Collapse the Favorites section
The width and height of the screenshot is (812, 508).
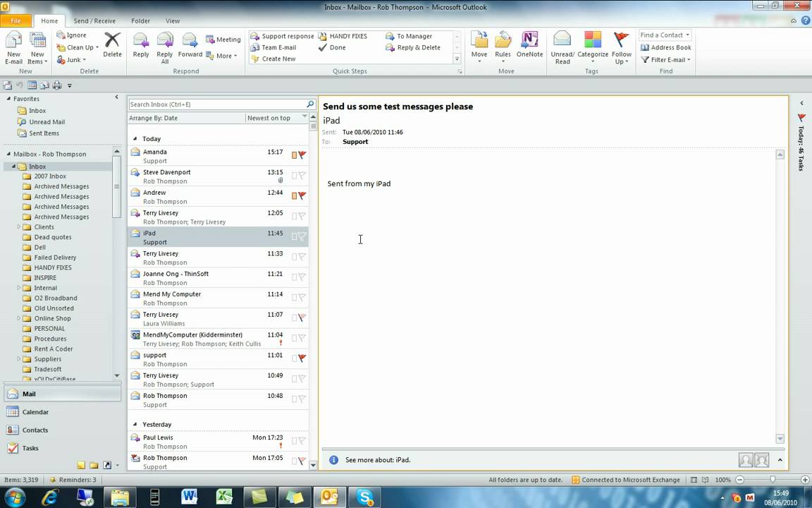8,99
